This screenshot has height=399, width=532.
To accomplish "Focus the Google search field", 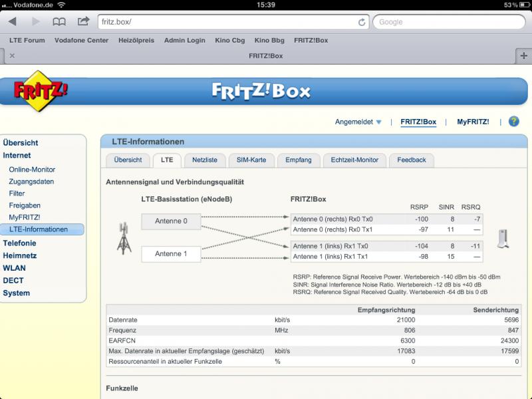I will (x=449, y=22).
